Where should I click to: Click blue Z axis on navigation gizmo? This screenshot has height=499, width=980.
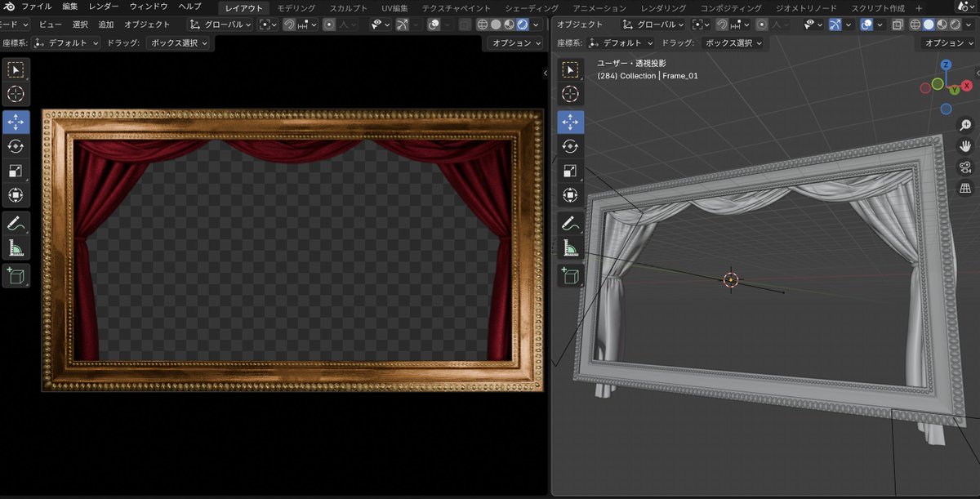(946, 64)
